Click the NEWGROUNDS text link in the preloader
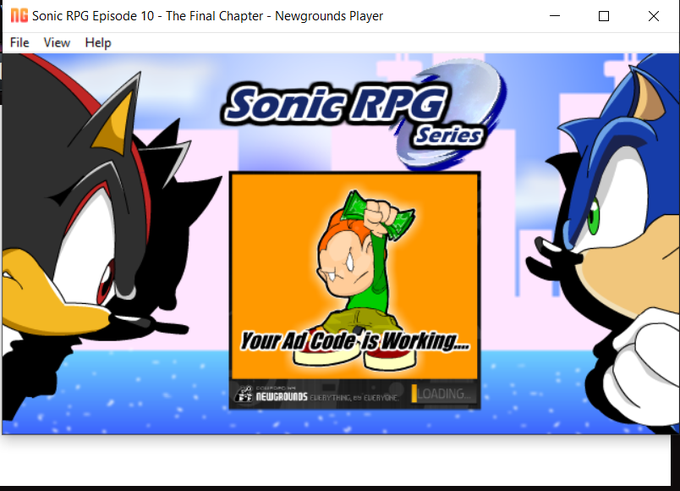This screenshot has width=680, height=491. tap(281, 396)
